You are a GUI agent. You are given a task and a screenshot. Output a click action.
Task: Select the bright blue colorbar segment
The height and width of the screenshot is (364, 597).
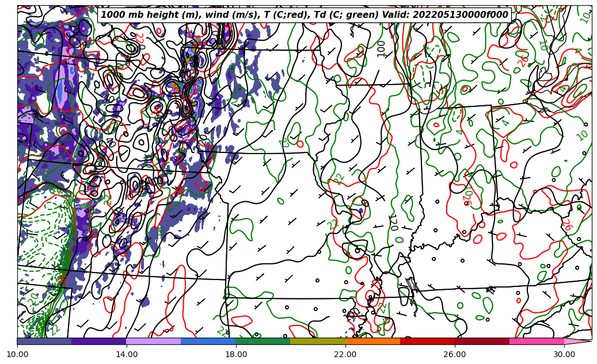click(208, 341)
